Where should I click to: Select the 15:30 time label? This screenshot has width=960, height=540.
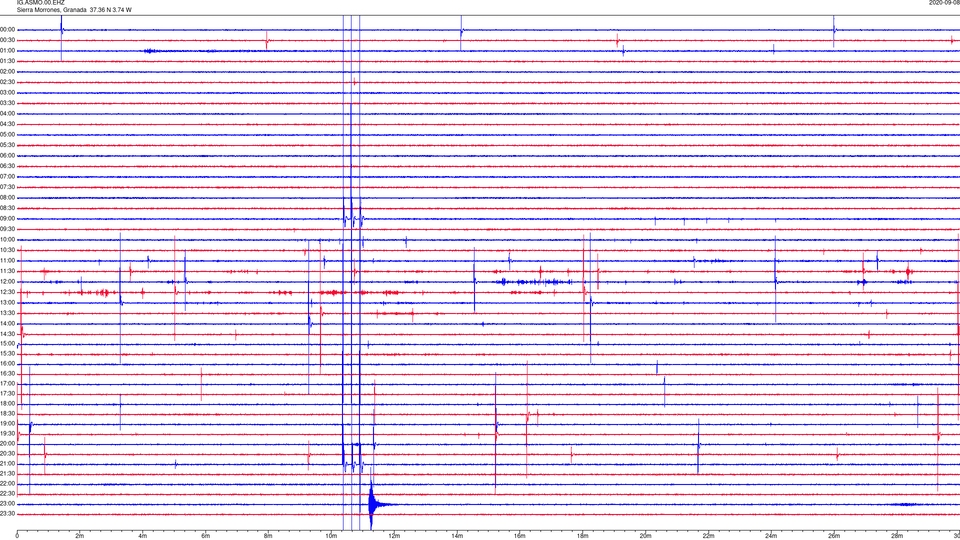point(8,354)
